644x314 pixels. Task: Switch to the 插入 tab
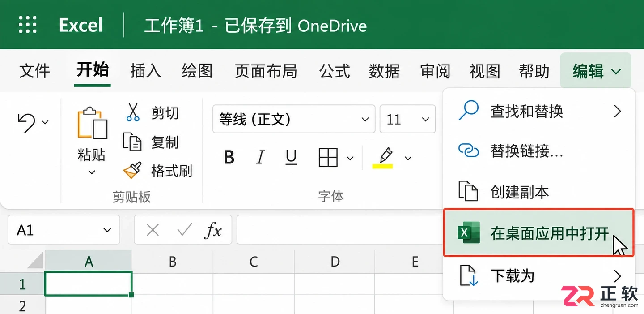click(145, 71)
